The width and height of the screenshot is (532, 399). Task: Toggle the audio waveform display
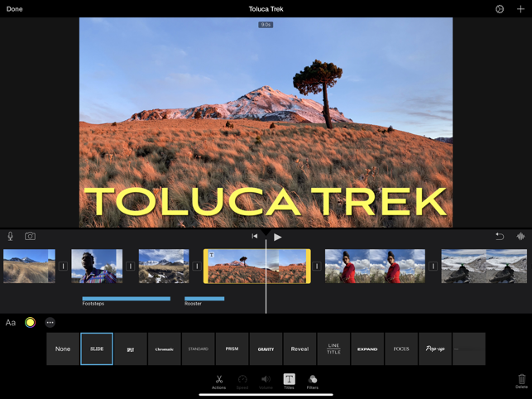click(520, 236)
